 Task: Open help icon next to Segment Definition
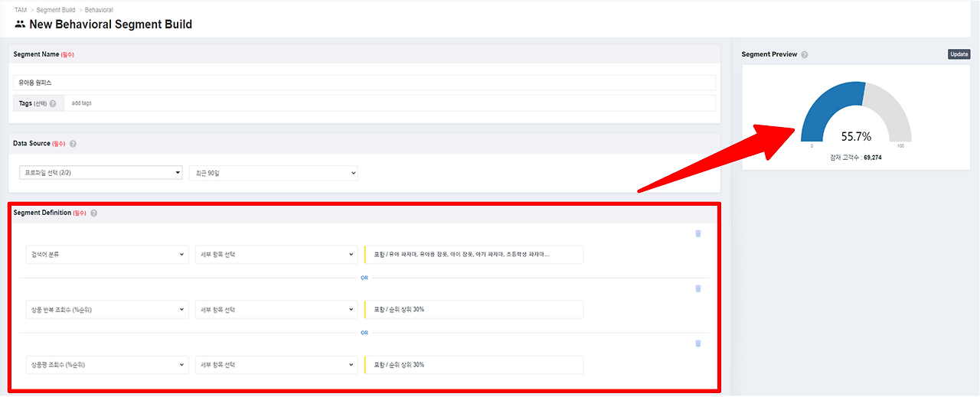pyautogui.click(x=93, y=213)
